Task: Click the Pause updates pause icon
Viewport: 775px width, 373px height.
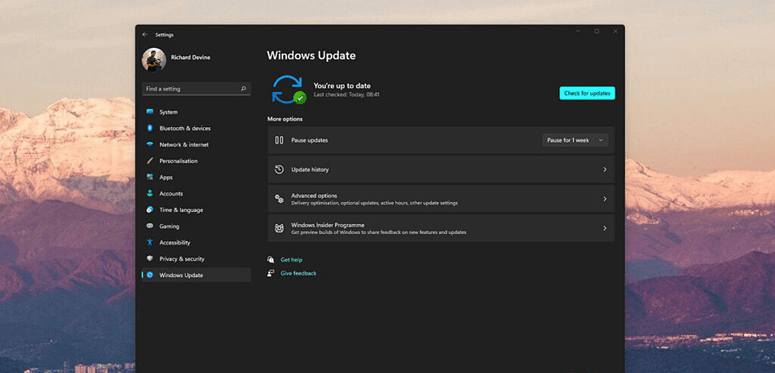Action: (x=279, y=140)
